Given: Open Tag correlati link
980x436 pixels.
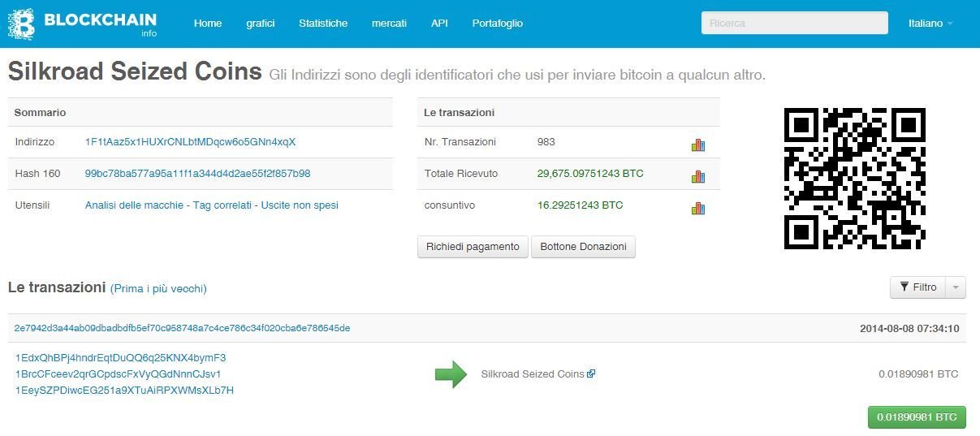Looking at the screenshot, I should tap(222, 205).
